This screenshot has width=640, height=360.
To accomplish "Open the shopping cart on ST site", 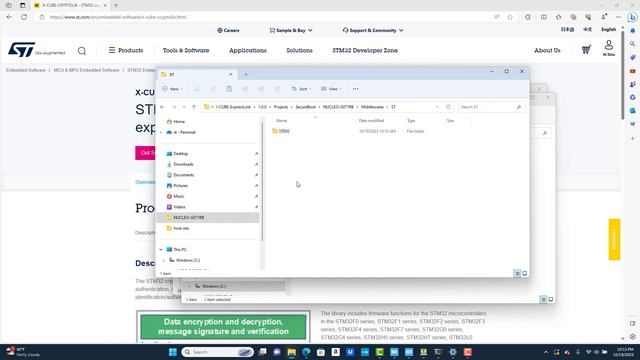I will click(x=586, y=50).
